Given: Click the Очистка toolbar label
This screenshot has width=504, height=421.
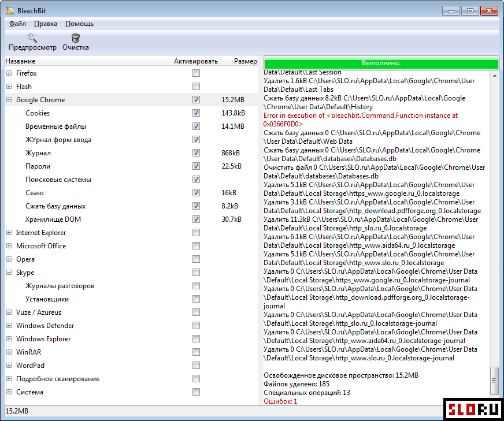Looking at the screenshot, I should [76, 47].
